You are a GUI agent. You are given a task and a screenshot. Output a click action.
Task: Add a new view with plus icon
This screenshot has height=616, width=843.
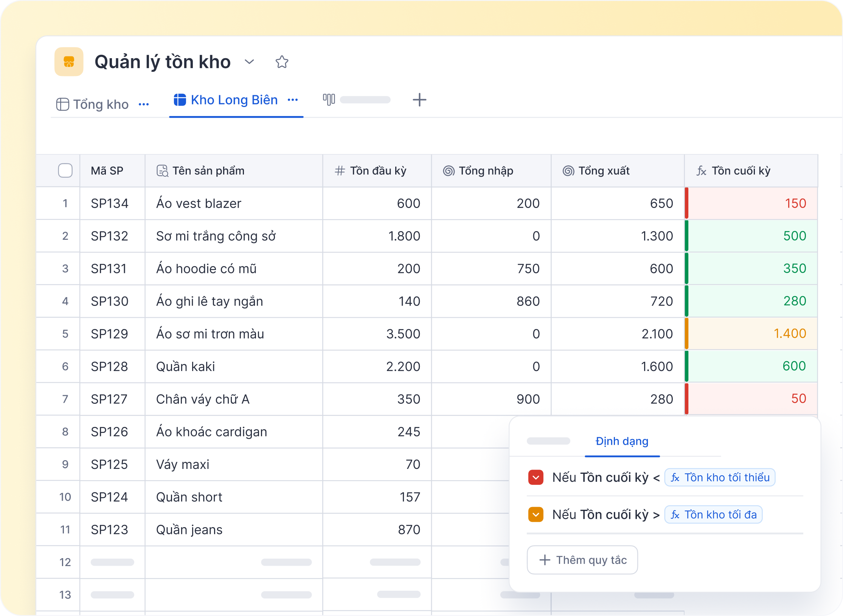click(x=419, y=100)
